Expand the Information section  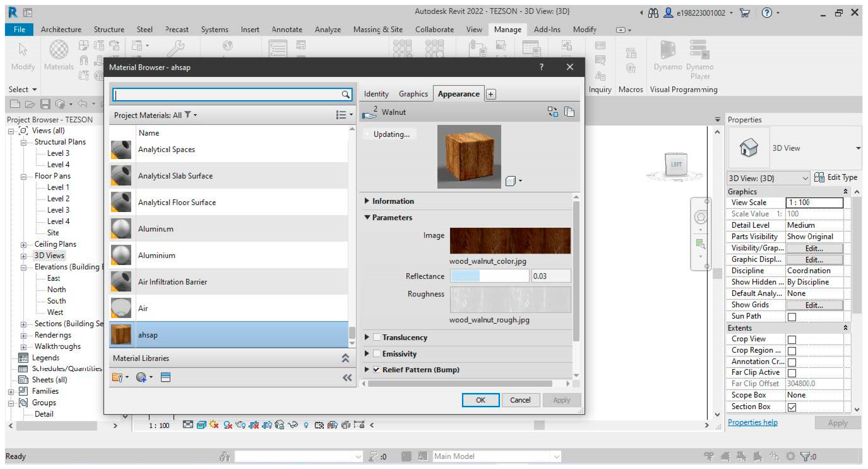(367, 201)
